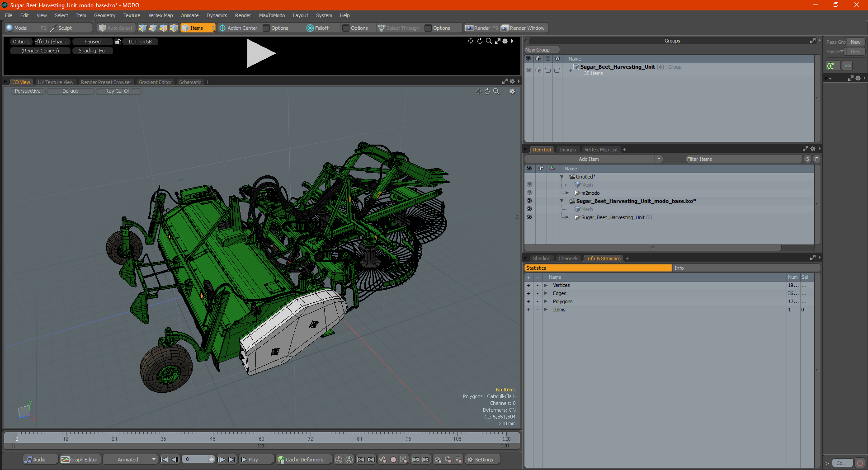
Task: Go to last frame
Action: coord(232,460)
